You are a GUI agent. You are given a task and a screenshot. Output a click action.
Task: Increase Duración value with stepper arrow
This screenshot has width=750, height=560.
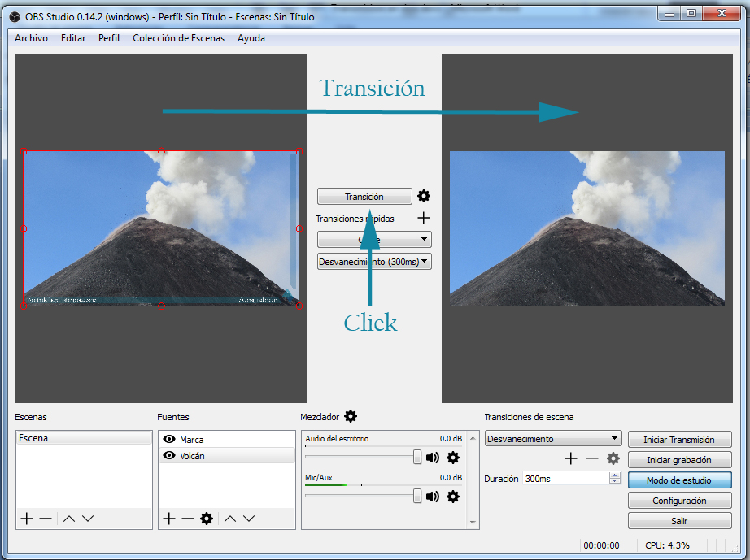pyautogui.click(x=615, y=475)
